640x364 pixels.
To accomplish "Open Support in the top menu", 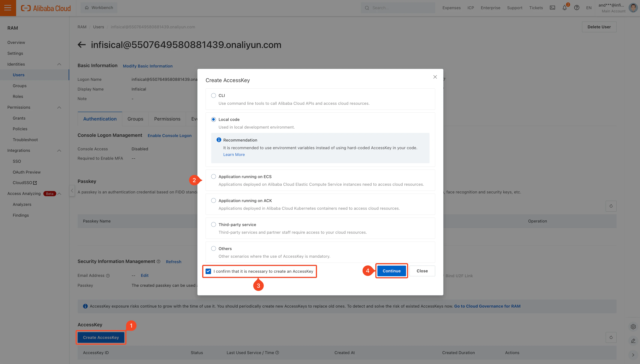I will [x=515, y=8].
